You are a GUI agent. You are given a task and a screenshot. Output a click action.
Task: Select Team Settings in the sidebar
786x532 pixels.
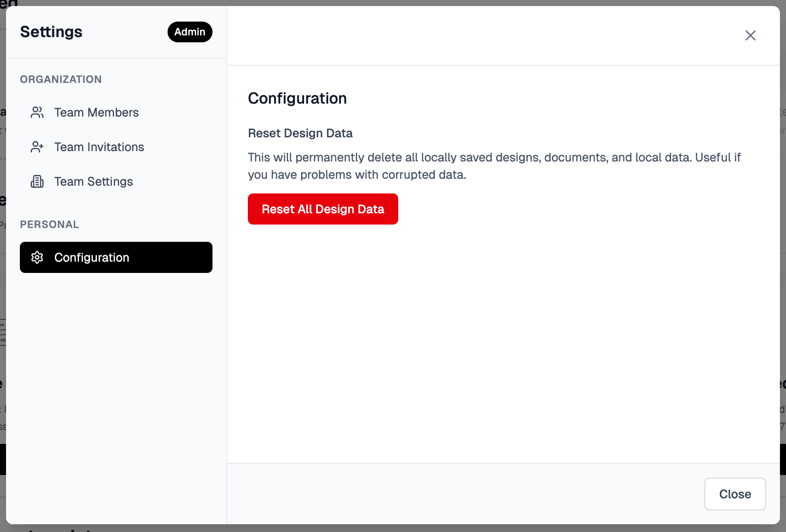[x=93, y=181]
